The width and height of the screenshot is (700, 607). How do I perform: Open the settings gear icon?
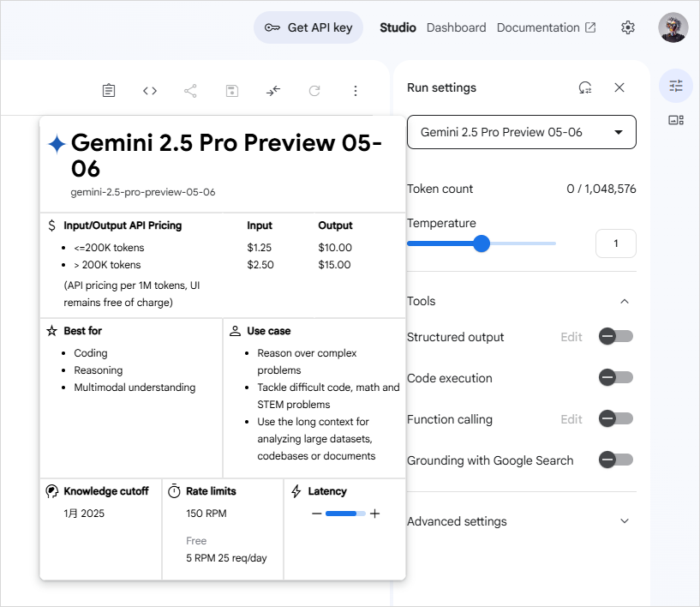tap(628, 27)
